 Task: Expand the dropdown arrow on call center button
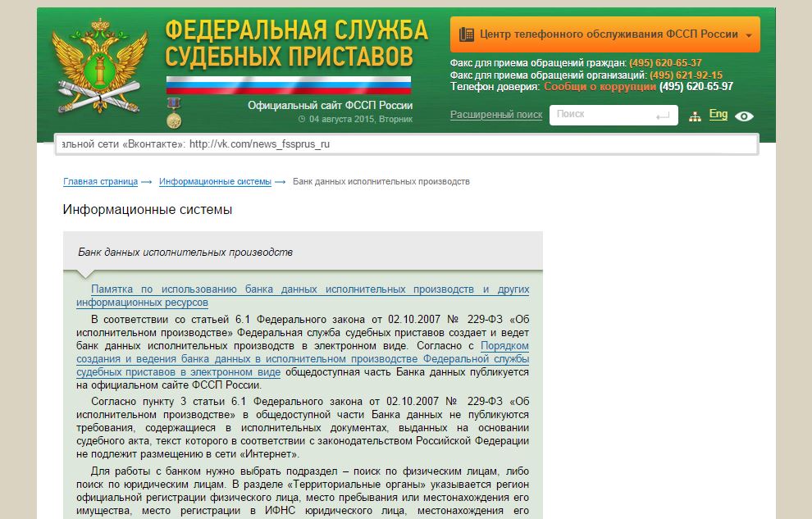[x=749, y=36]
